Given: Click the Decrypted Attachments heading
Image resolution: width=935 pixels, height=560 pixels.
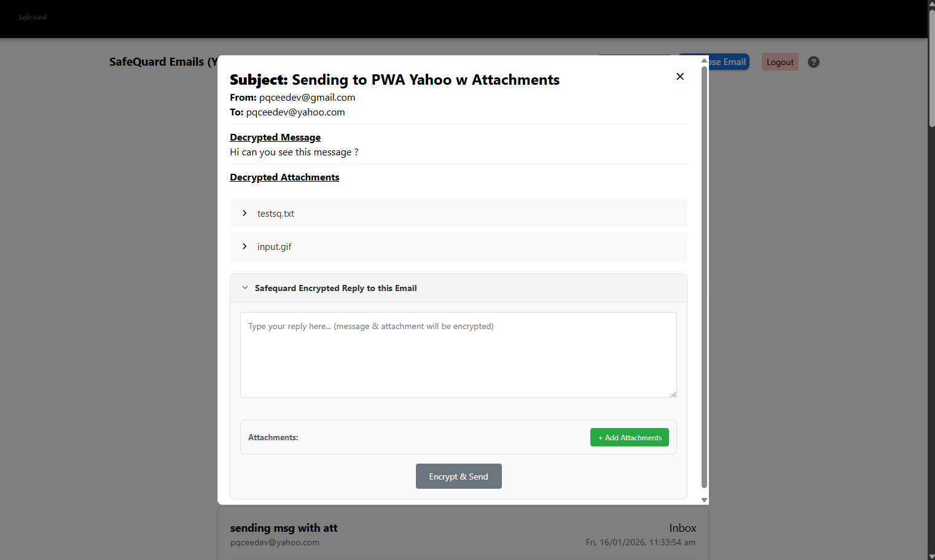Looking at the screenshot, I should [x=284, y=177].
